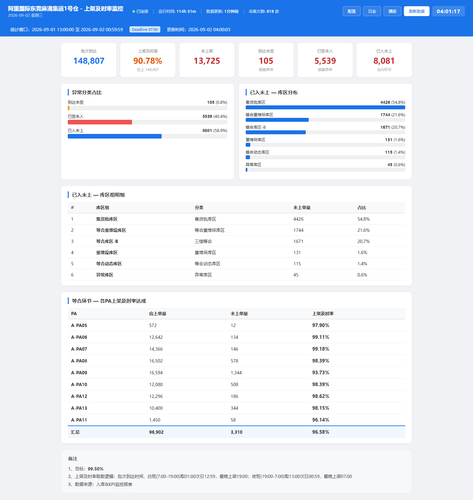Click the 98.15% rate for A-PA13
This screenshot has height=500, width=473.
321,408
